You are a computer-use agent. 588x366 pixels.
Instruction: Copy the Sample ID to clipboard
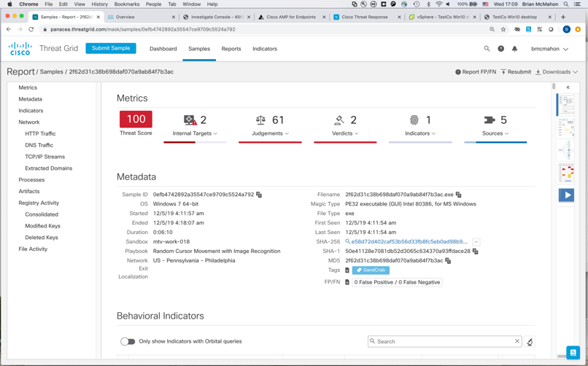tap(259, 195)
